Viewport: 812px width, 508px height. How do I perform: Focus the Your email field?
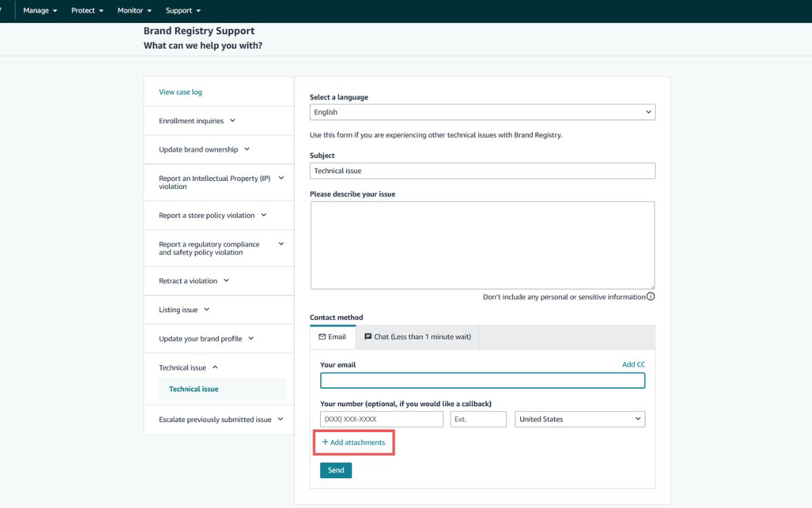pos(482,381)
